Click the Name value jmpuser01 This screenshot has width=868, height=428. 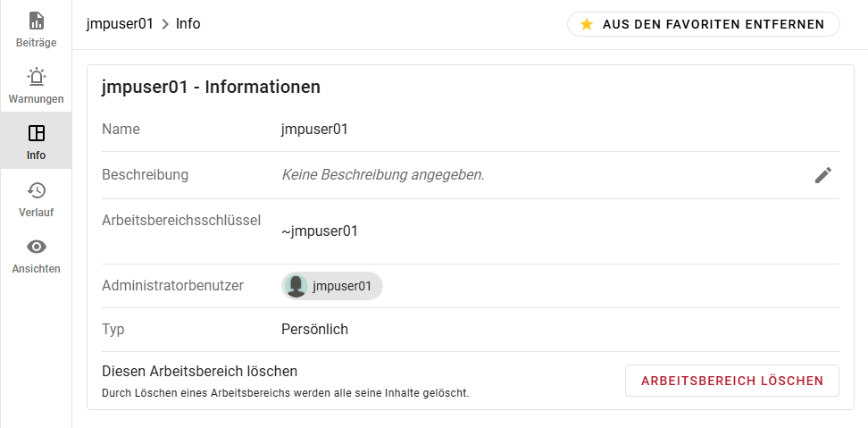[x=314, y=129]
